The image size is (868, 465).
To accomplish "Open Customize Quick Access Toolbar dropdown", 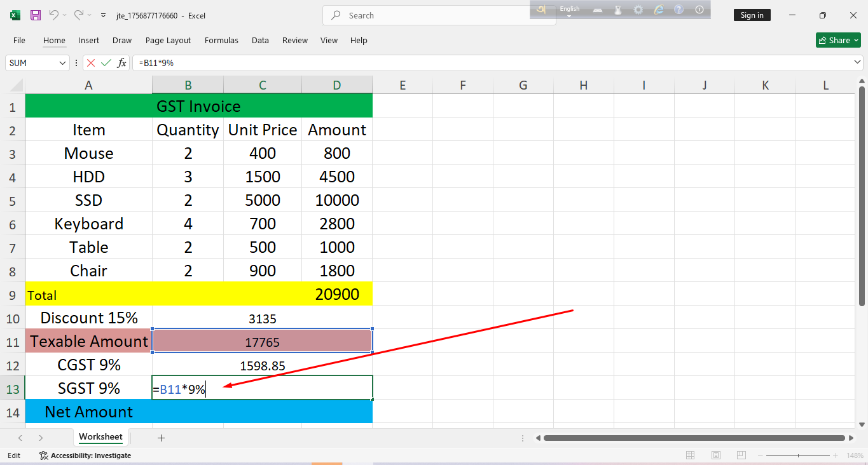I will click(x=104, y=15).
